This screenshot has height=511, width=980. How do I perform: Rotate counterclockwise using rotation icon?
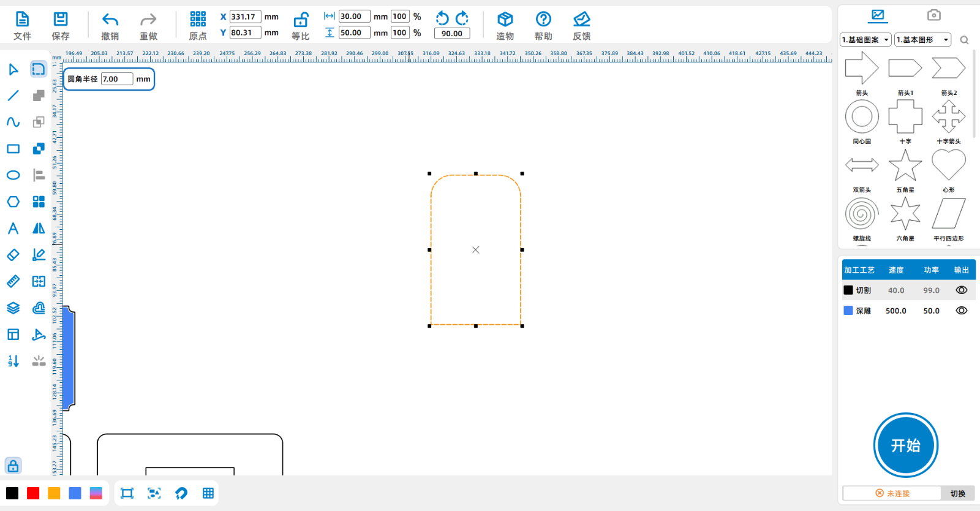click(442, 18)
